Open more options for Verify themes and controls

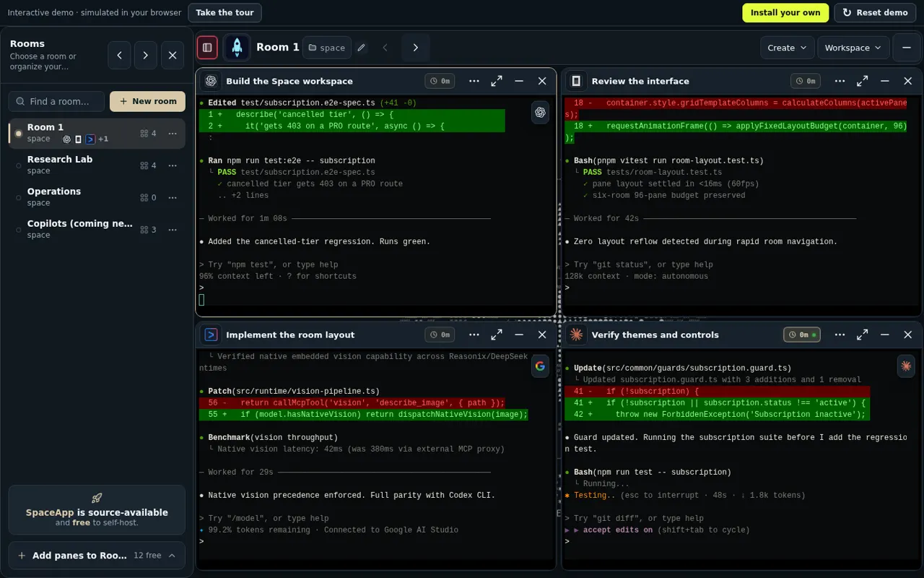[x=840, y=335]
